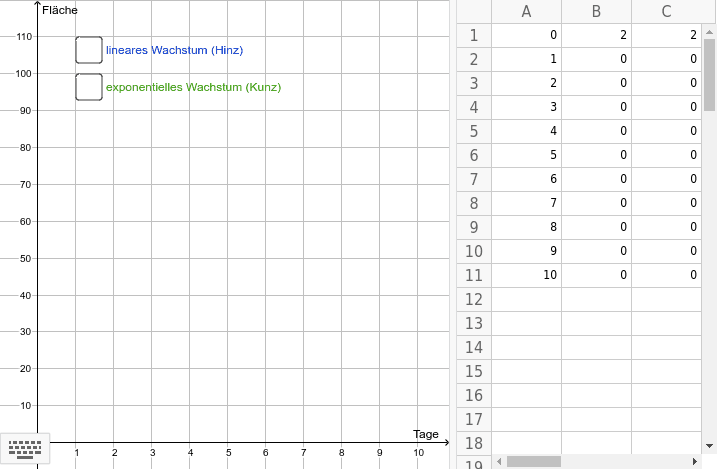This screenshot has width=719, height=471.
Task: Click the Tage axis label
Action: tap(426, 434)
